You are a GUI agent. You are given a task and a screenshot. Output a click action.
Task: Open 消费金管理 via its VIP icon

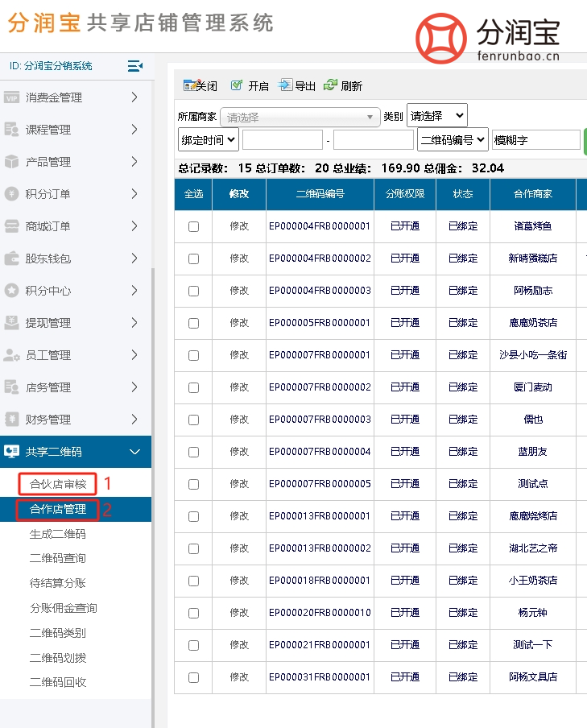pos(11,97)
